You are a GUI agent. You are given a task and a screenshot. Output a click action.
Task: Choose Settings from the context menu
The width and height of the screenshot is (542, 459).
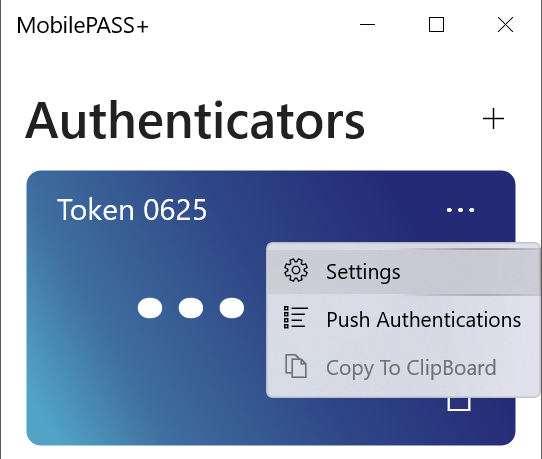coord(403,271)
